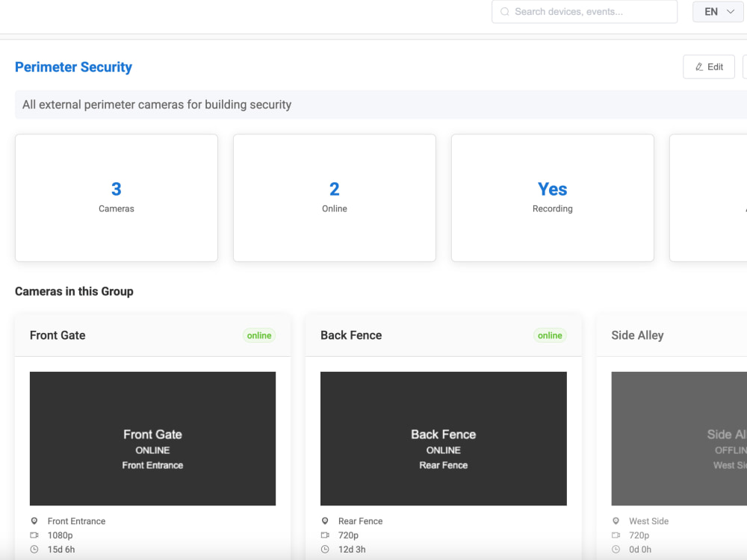Image resolution: width=747 pixels, height=560 pixels.
Task: Select the 0d 0h uptime text
Action: pyautogui.click(x=640, y=549)
